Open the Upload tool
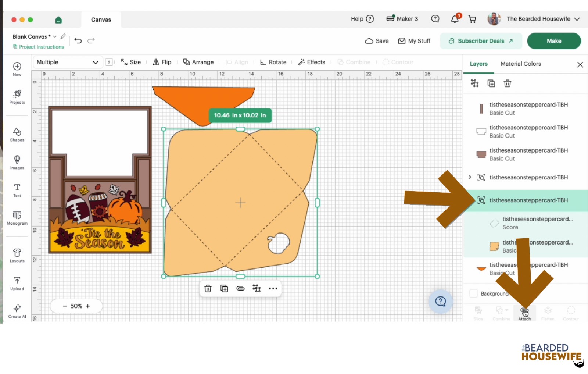The height and width of the screenshot is (374, 588). click(x=17, y=283)
